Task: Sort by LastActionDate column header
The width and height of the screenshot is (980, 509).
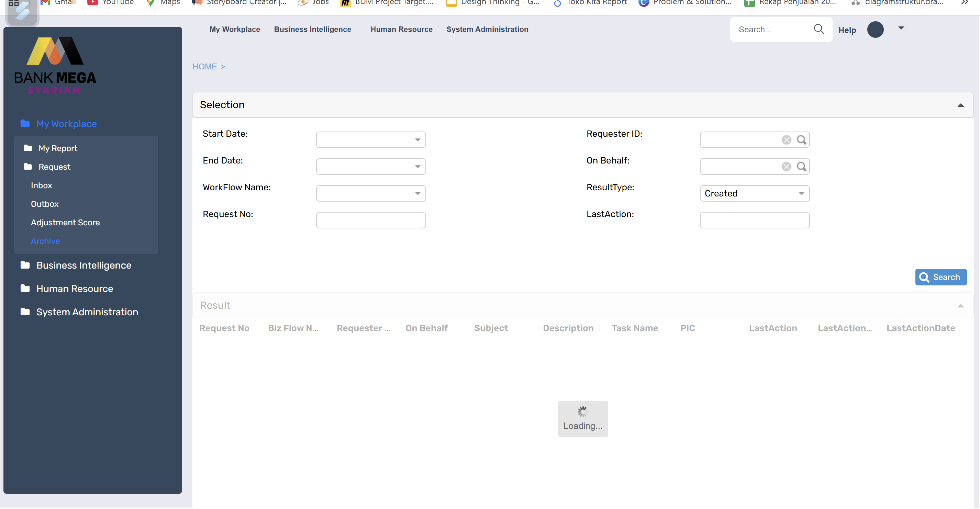Action: coord(921,328)
